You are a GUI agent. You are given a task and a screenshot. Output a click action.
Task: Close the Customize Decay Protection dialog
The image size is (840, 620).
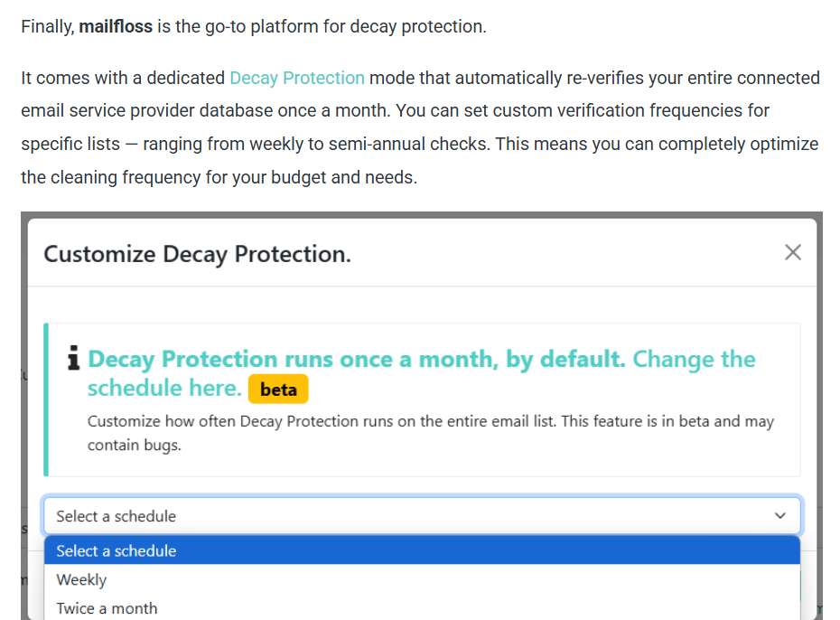click(793, 252)
